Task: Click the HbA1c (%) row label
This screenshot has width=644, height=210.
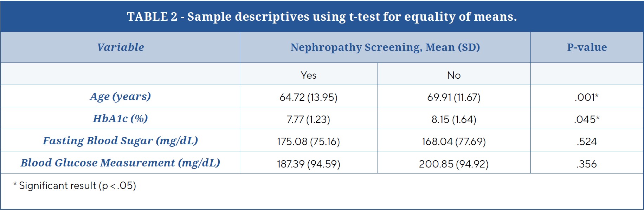Action: coord(120,119)
